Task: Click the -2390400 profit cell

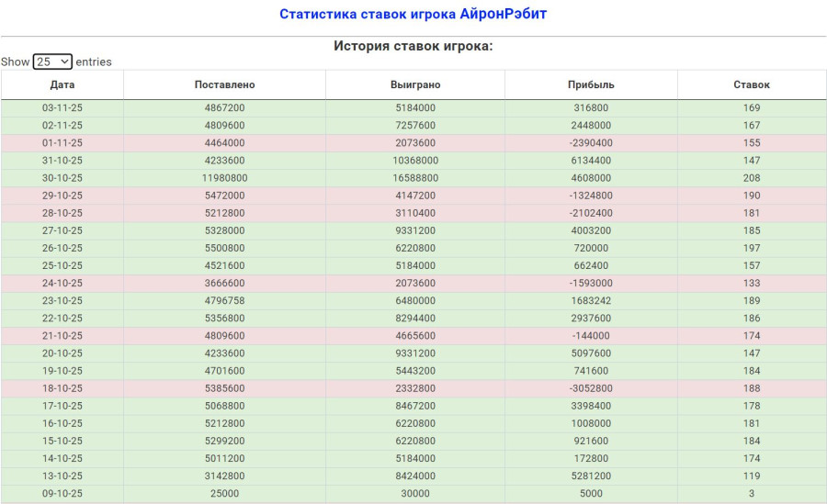Action: (591, 143)
